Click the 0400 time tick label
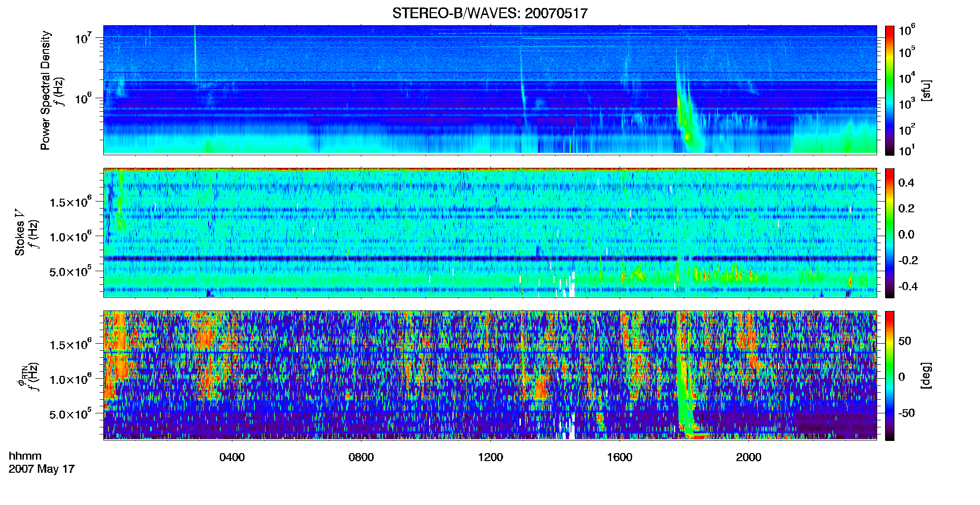The height and width of the screenshot is (505, 980). click(x=232, y=457)
